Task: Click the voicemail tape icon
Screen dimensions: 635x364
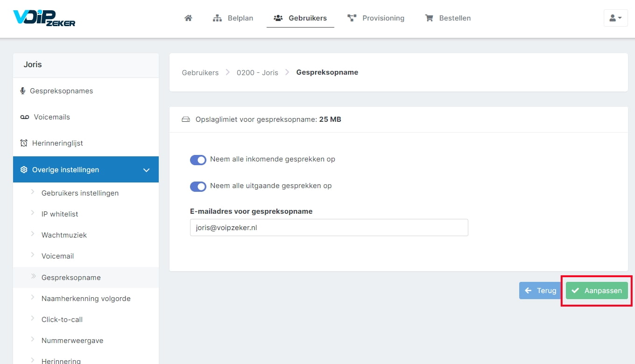Action: coord(25,117)
